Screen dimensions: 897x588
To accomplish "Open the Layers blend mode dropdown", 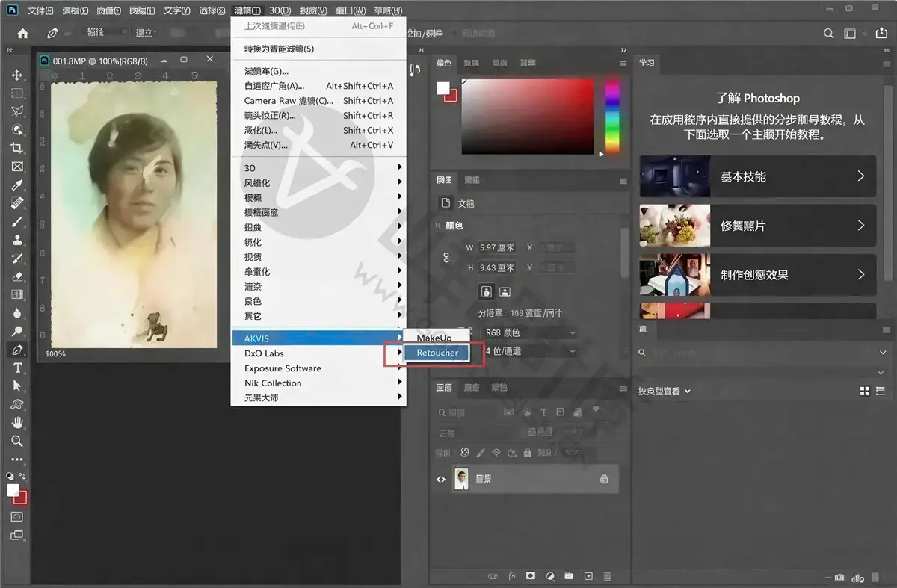I will (478, 433).
